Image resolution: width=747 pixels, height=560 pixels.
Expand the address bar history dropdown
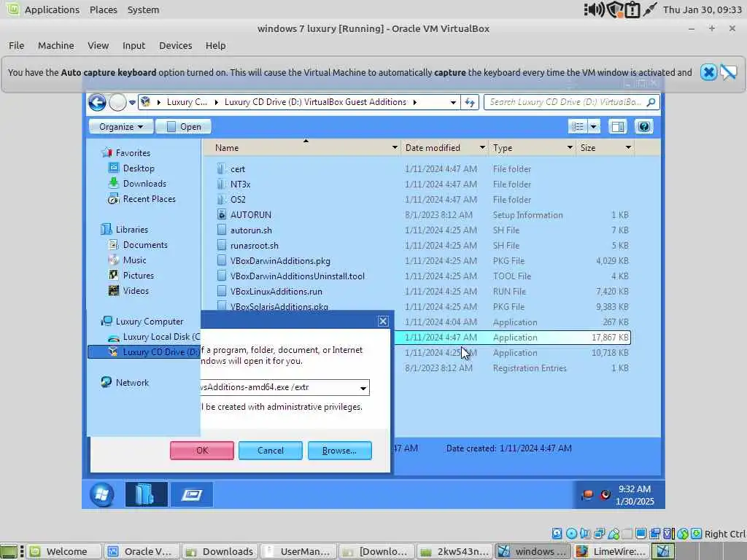[x=453, y=102]
